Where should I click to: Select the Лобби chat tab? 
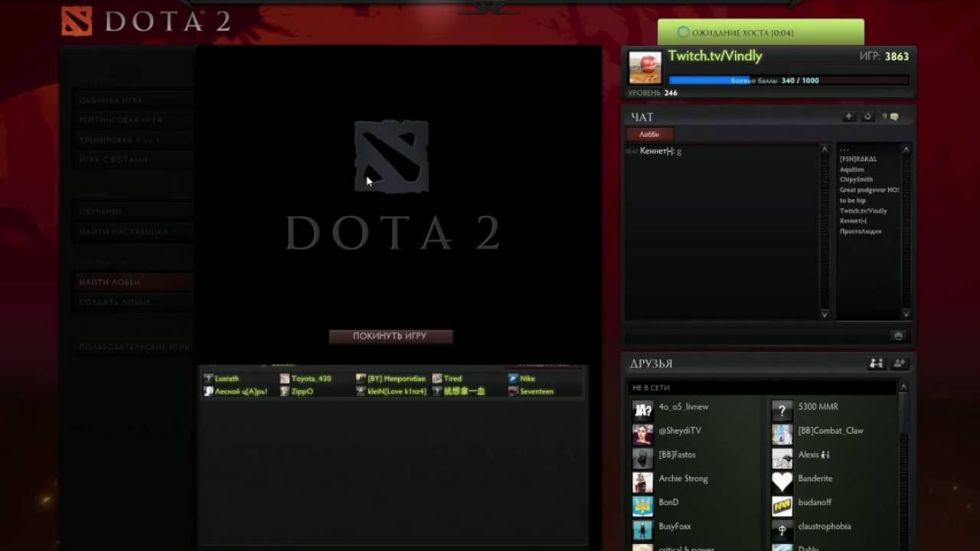pos(649,134)
